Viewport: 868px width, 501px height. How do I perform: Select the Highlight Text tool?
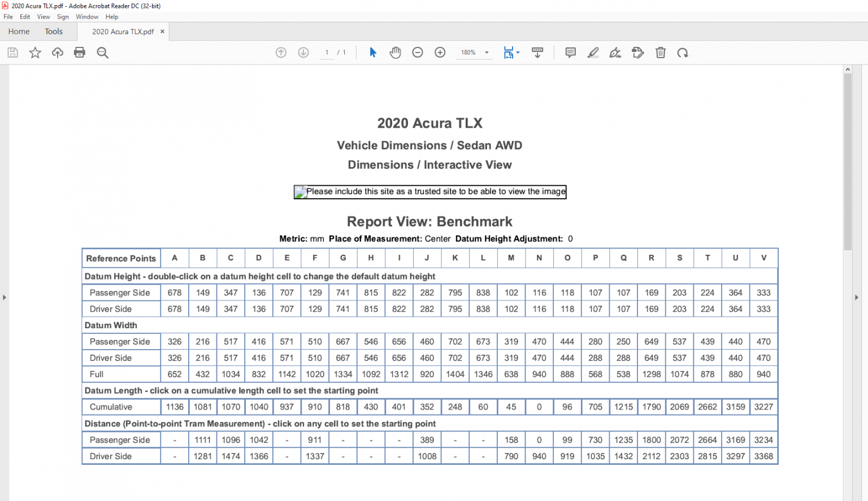[x=593, y=52]
